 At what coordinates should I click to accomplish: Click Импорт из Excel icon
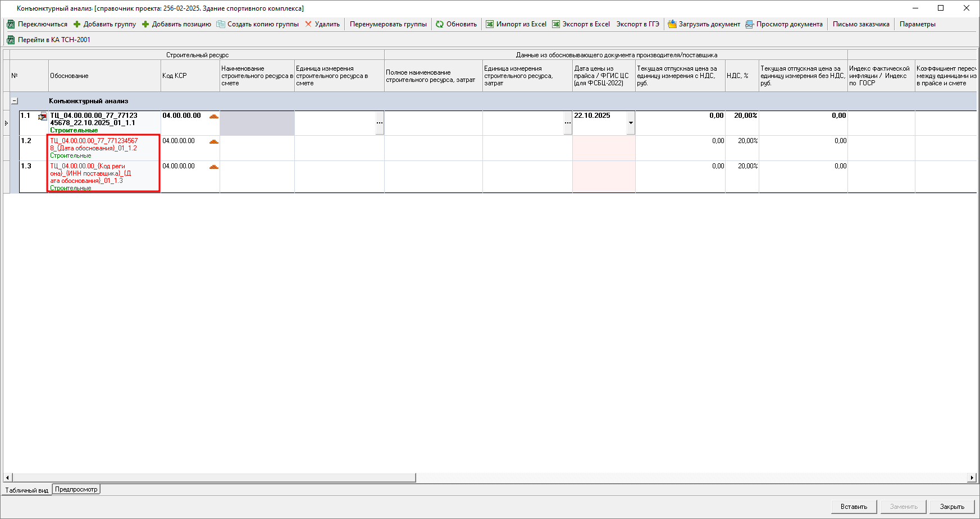[x=490, y=24]
